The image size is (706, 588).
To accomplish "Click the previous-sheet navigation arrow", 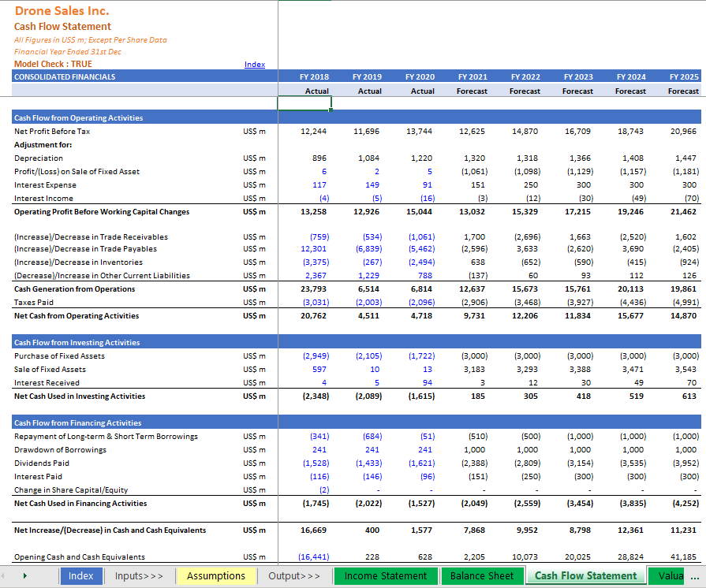I will tap(4, 576).
